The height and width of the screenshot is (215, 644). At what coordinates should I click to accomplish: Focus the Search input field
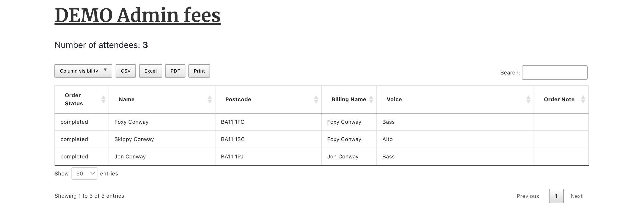tap(555, 73)
